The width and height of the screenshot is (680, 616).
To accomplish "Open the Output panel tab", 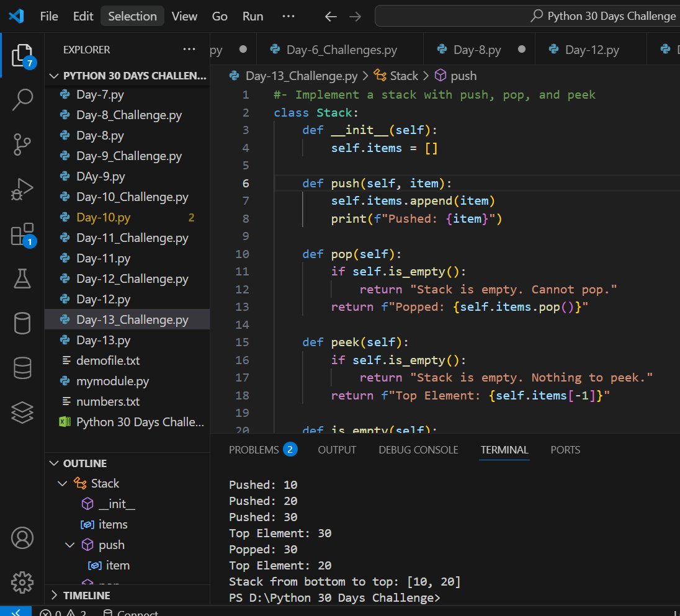I will coord(337,450).
